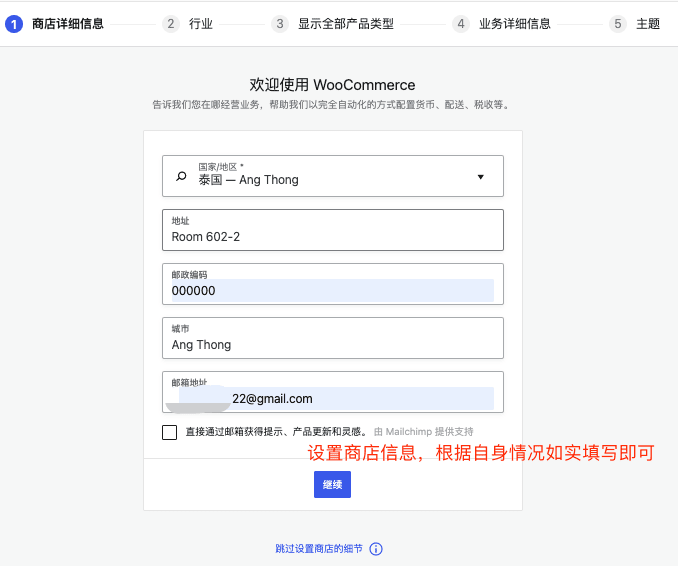Click the 欢迎使用 WooCommerce heading

point(332,85)
